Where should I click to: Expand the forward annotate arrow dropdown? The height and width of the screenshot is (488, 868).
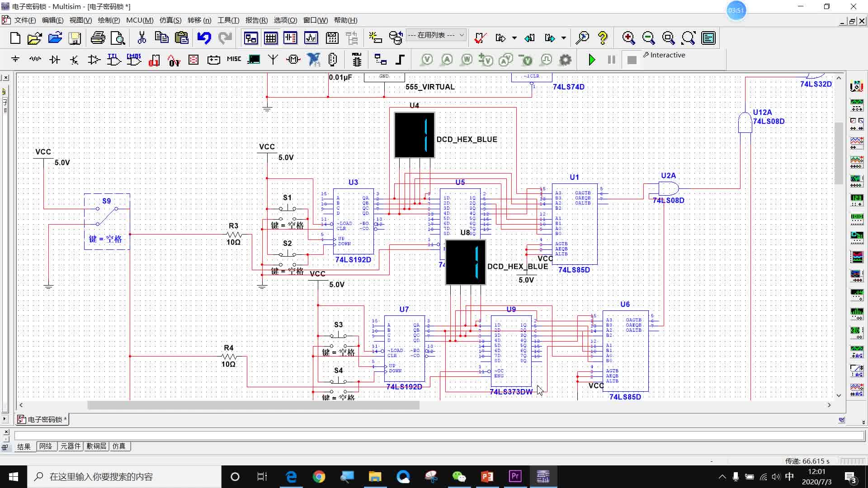pyautogui.click(x=564, y=38)
